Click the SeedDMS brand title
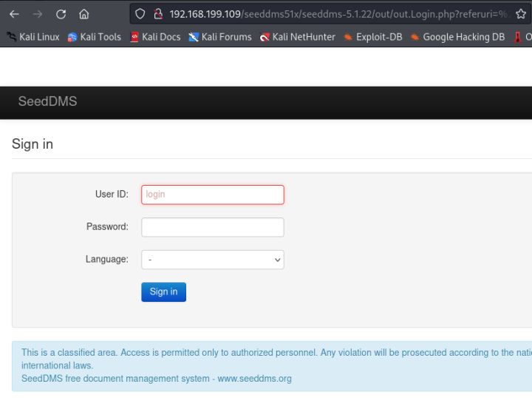The image size is (532, 398). [x=47, y=101]
